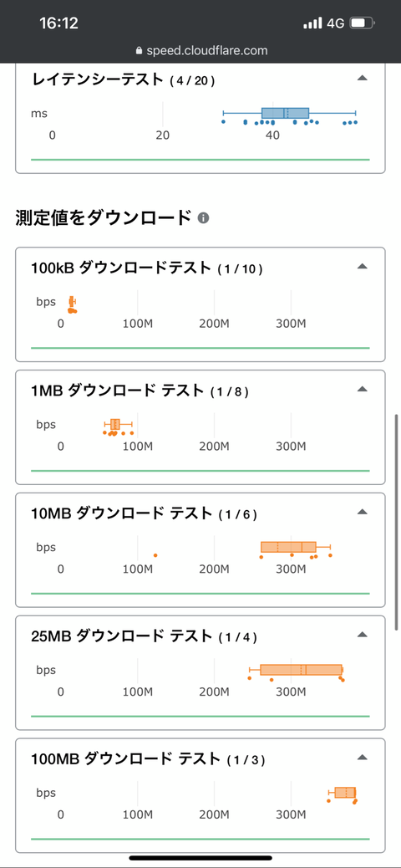
Task: Tap the home indicator bar at bottom
Action: point(200,858)
